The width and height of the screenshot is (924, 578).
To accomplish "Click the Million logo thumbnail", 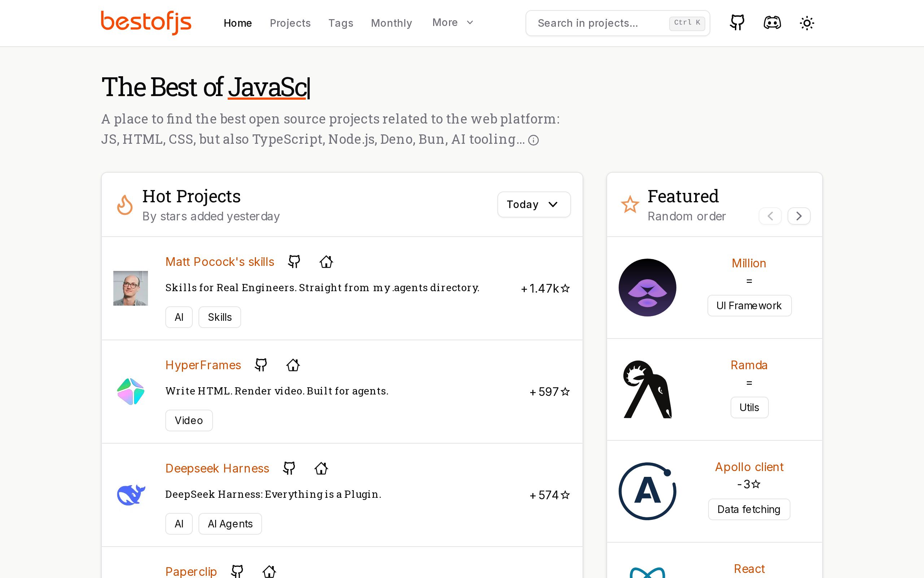I will pyautogui.click(x=647, y=288).
